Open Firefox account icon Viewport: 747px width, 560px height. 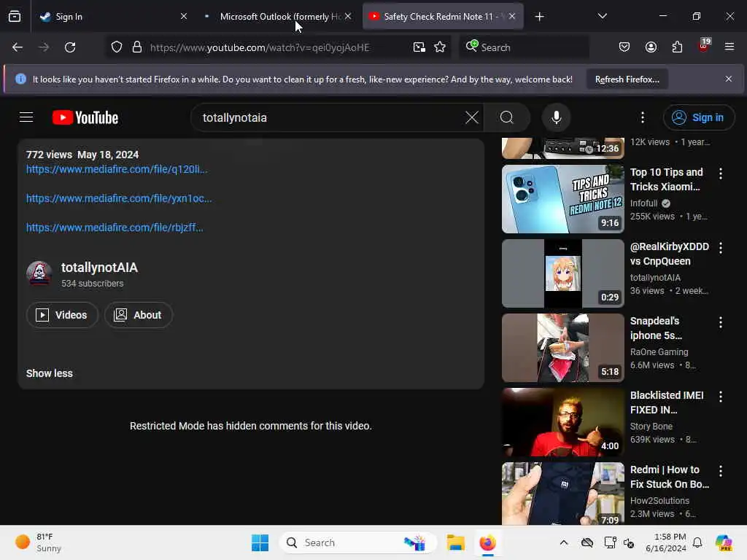pos(651,47)
